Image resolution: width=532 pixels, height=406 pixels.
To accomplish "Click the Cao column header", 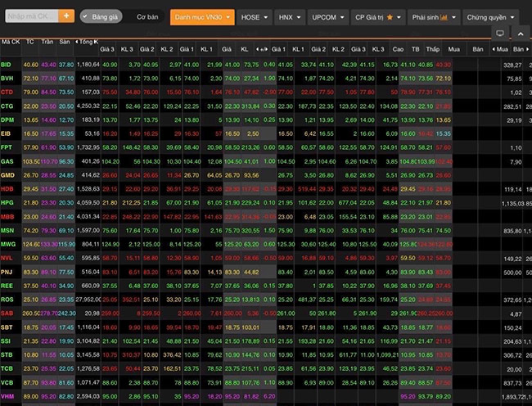I will tap(398, 49).
